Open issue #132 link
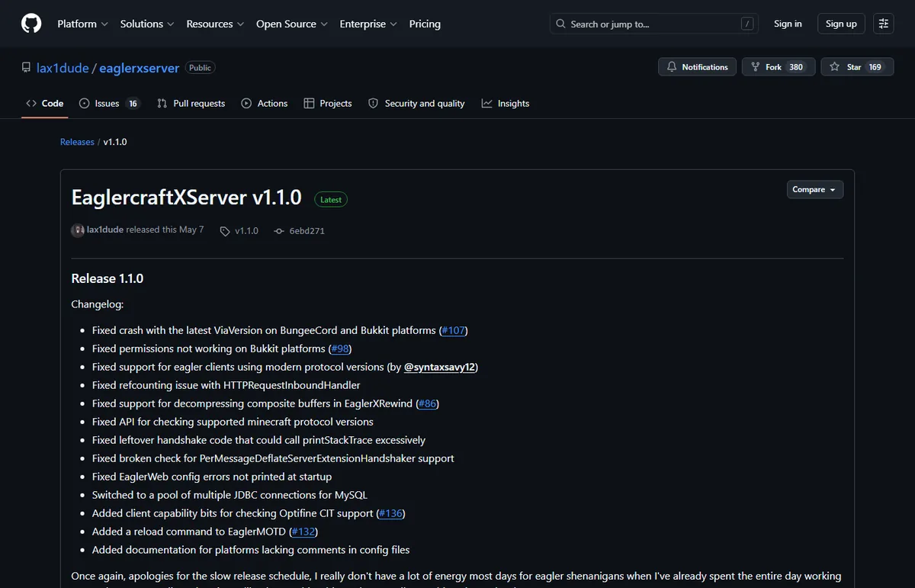 (x=303, y=532)
